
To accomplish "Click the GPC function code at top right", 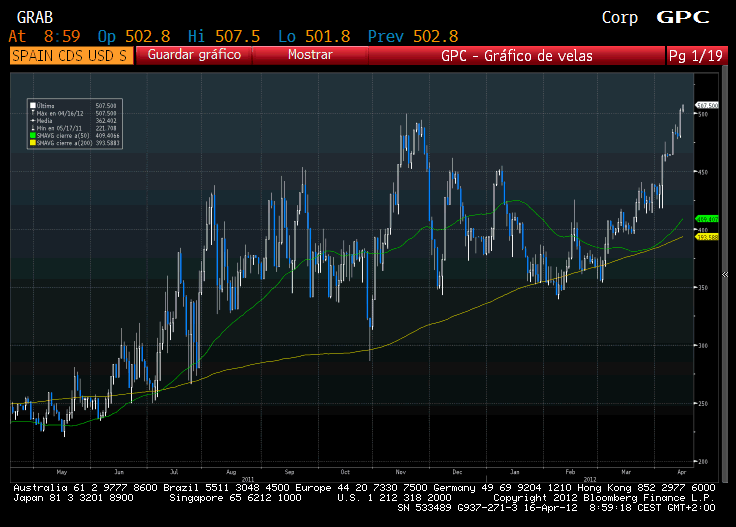I will coord(682,17).
